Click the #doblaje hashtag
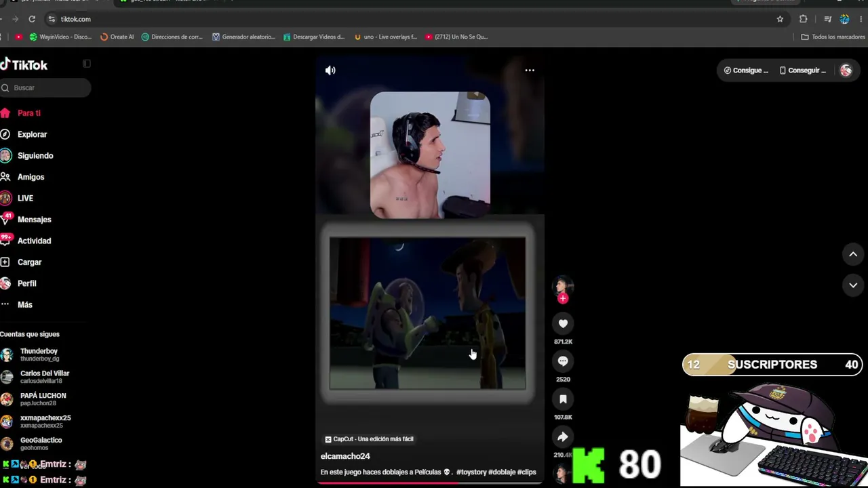The width and height of the screenshot is (868, 488). tap(502, 472)
